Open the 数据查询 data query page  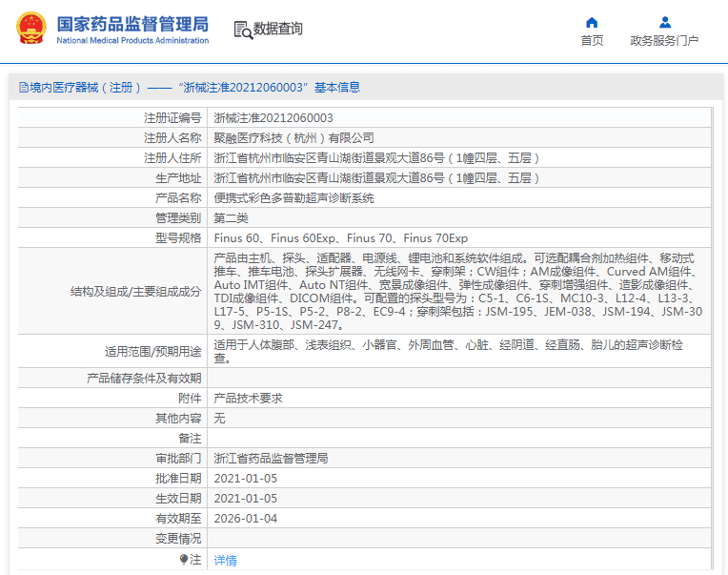coord(277,29)
